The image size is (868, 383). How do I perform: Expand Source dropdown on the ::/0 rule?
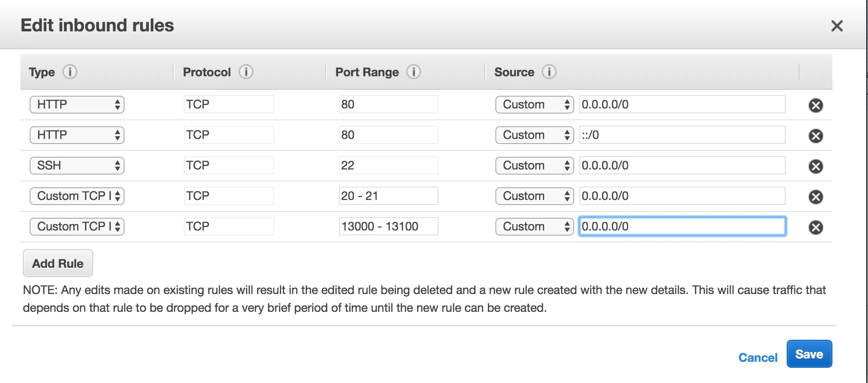(534, 135)
